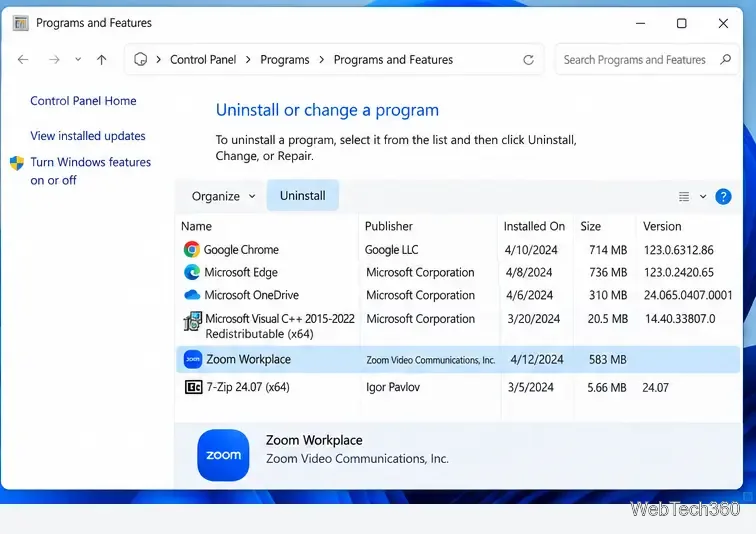756x534 pixels.
Task: Navigate to the Programs breadcrumb
Action: 284,60
